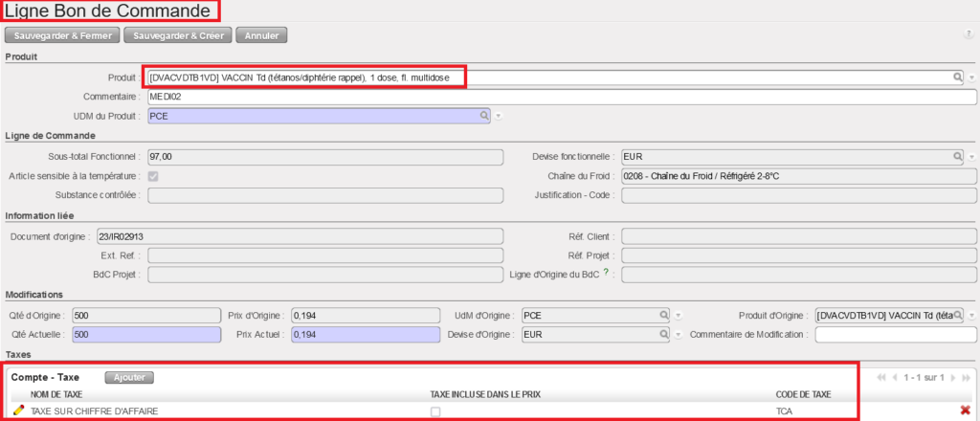Edit tax line with the pencil icon

pyautogui.click(x=19, y=410)
